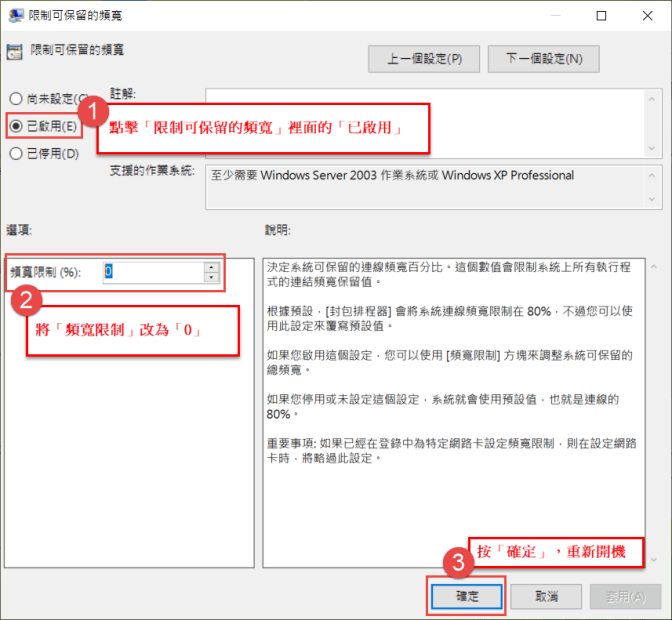The image size is (672, 620).
Task: Maximize the policy settings window
Action: (x=602, y=16)
